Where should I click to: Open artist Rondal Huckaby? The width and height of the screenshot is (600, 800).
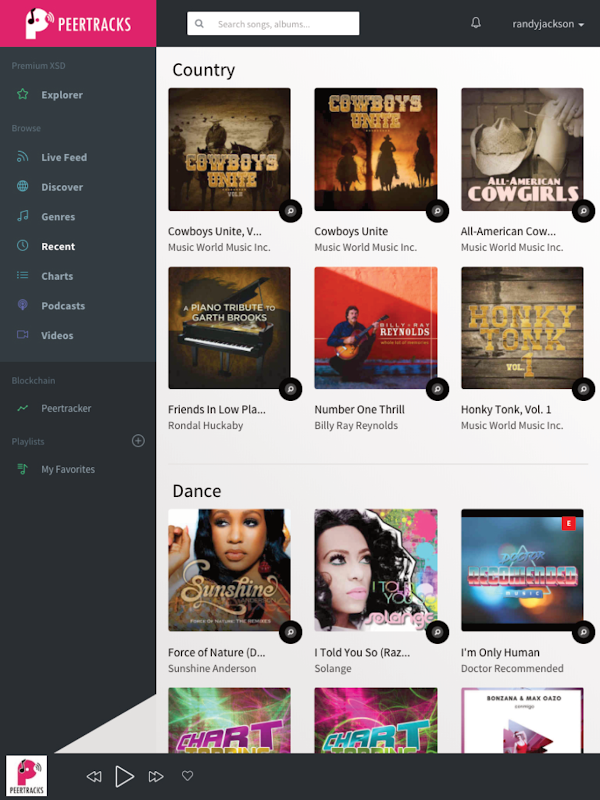[205, 426]
